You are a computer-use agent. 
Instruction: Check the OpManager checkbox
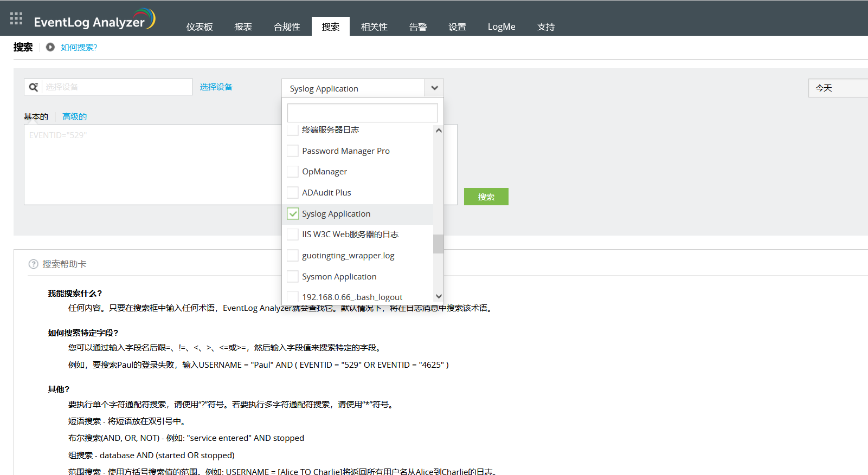pyautogui.click(x=293, y=172)
